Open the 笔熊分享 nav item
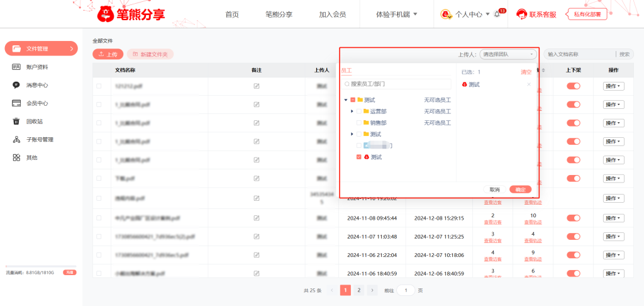644x306 pixels. (279, 14)
